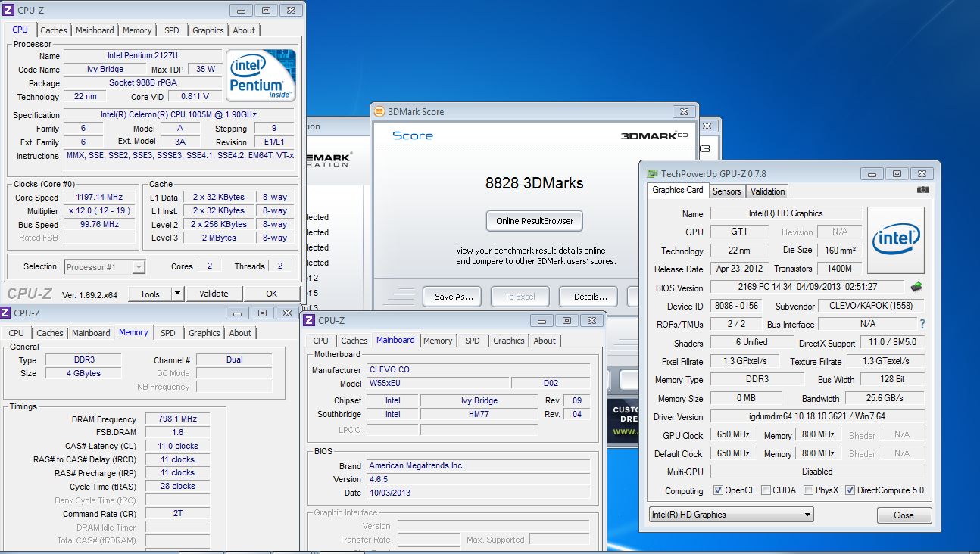The height and width of the screenshot is (554, 980).
Task: Open the SPD tab in top CPU-Z window
Action: click(172, 30)
